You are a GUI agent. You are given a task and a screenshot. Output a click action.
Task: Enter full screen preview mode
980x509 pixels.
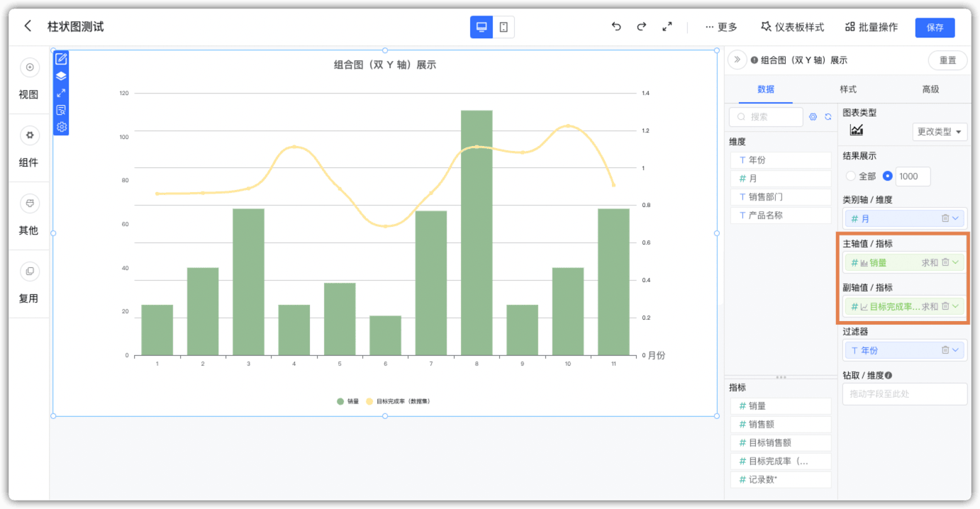tap(667, 27)
